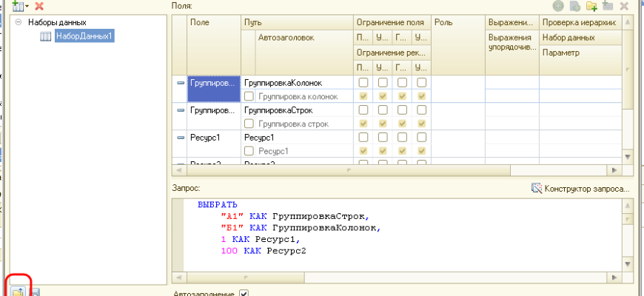Check first restriction box for Ресурс1 row

(363, 137)
